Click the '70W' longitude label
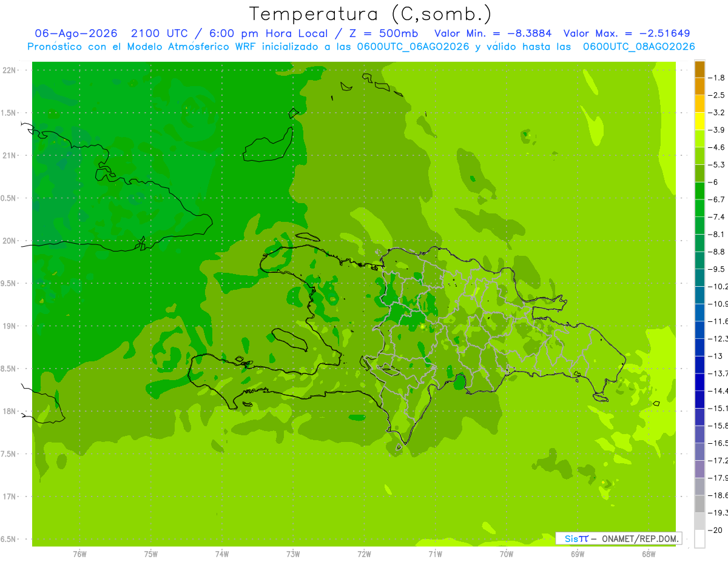The height and width of the screenshot is (562, 728). click(x=507, y=554)
